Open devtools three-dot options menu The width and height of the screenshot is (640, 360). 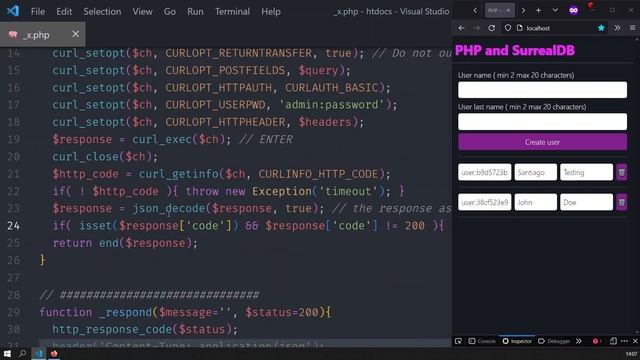pos(624,341)
